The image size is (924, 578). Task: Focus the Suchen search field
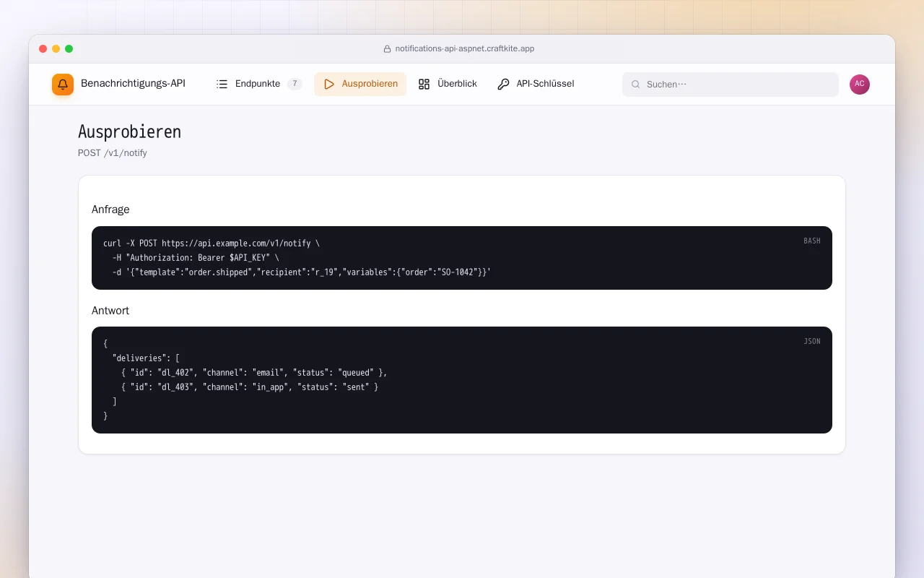coord(731,85)
